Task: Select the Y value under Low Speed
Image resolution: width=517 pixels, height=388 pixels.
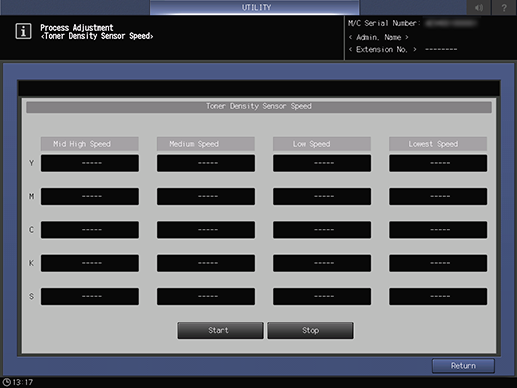Action: (x=322, y=163)
